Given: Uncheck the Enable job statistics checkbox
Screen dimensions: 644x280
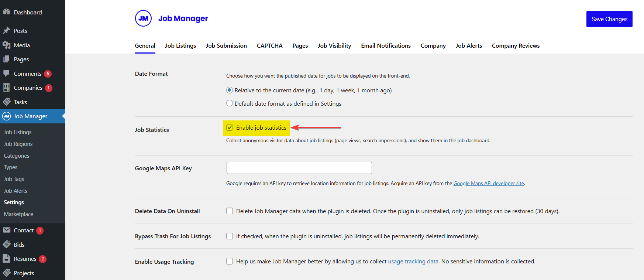Looking at the screenshot, I should tap(230, 128).
